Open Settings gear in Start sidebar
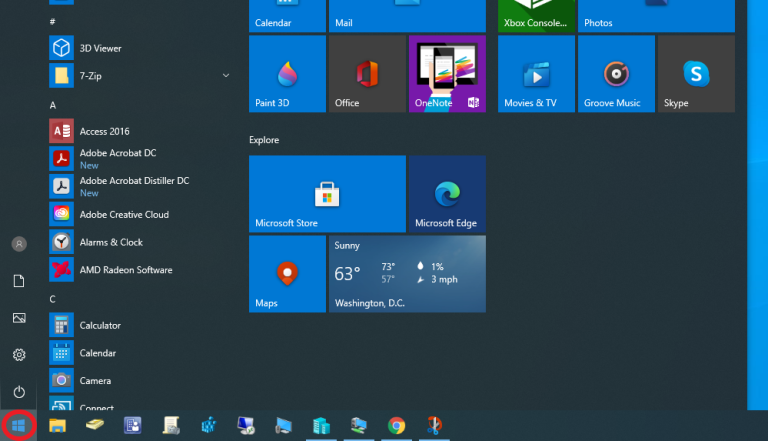The image size is (768, 441). pos(18,355)
